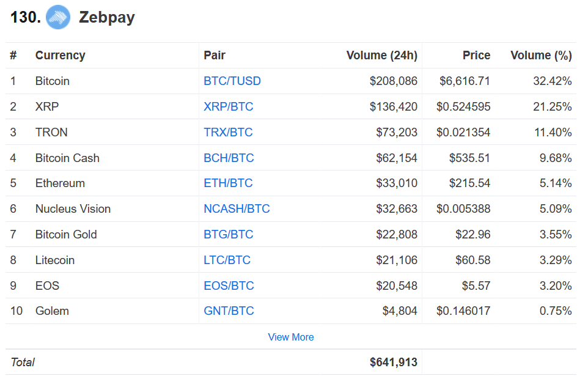Click the $641,913 total volume

pos(394,362)
